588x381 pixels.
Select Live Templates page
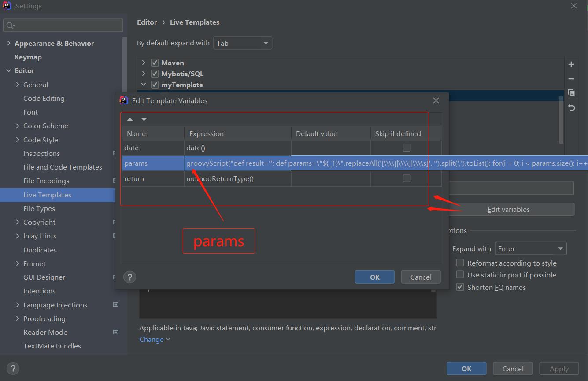click(47, 195)
